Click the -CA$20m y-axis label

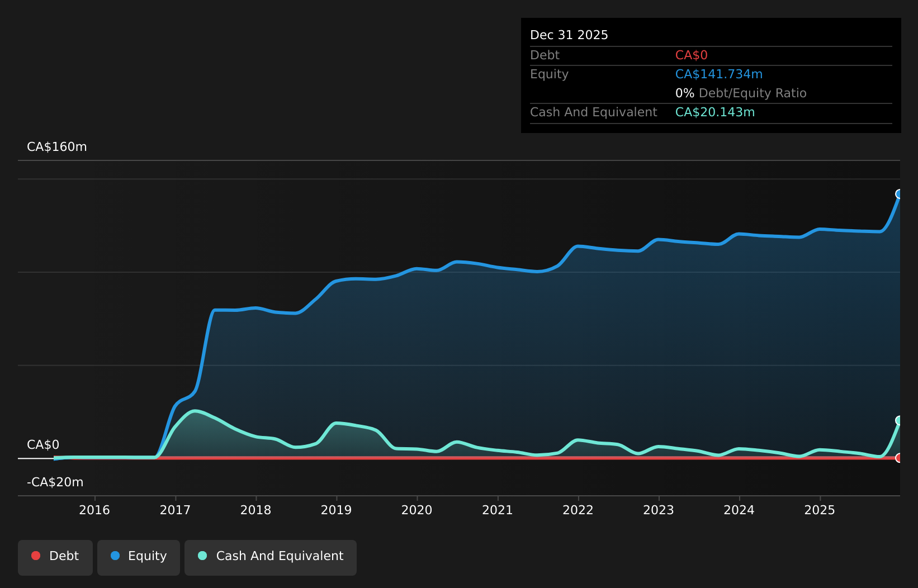[x=55, y=482]
